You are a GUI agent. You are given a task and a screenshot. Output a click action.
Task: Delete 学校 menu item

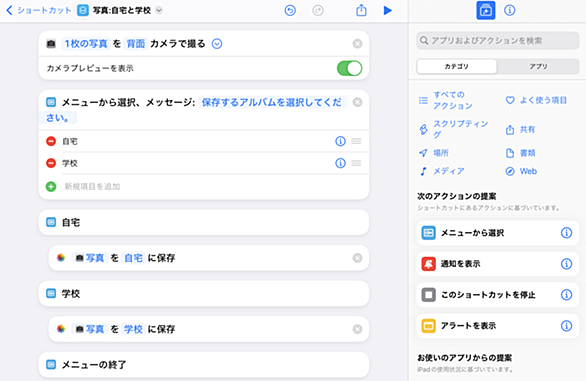(x=51, y=163)
